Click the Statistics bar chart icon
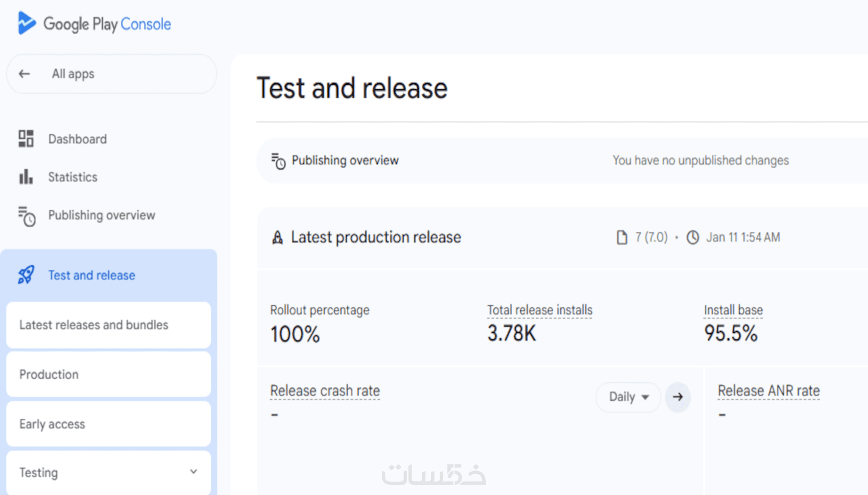868x495 pixels. click(26, 177)
